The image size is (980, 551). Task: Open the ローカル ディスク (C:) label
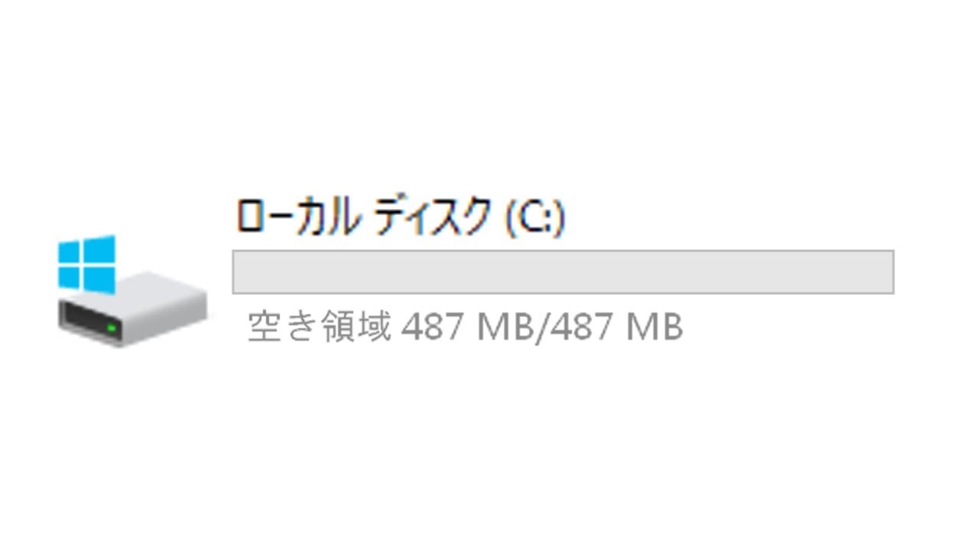[x=401, y=217]
